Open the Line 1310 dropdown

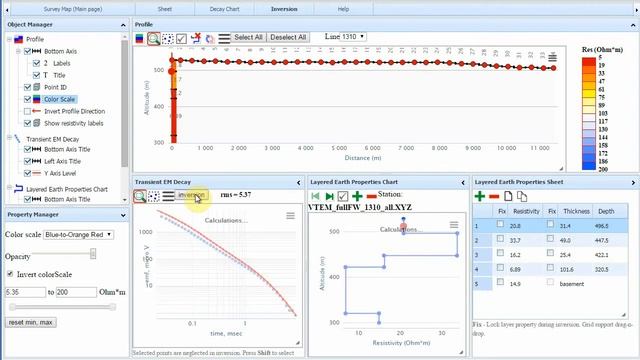point(353,37)
